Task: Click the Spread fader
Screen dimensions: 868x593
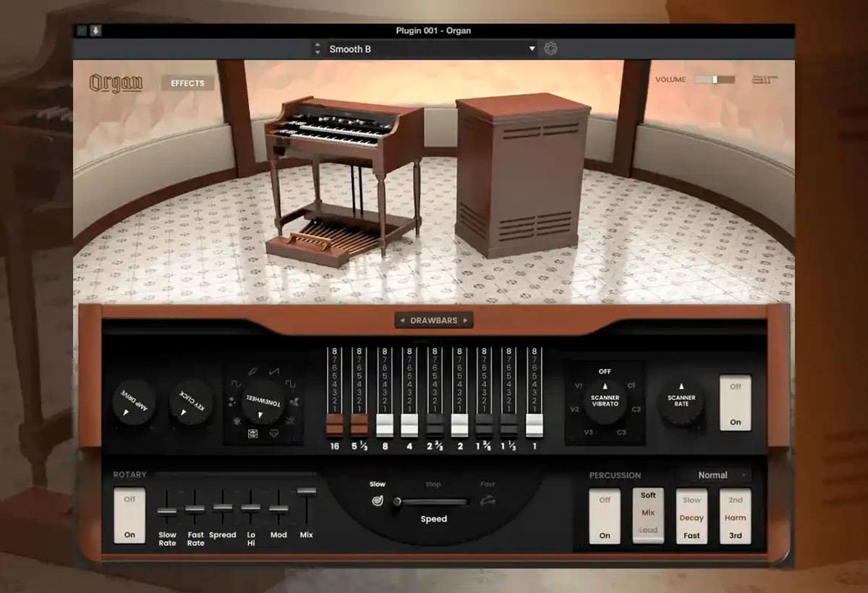Action: coord(223,508)
